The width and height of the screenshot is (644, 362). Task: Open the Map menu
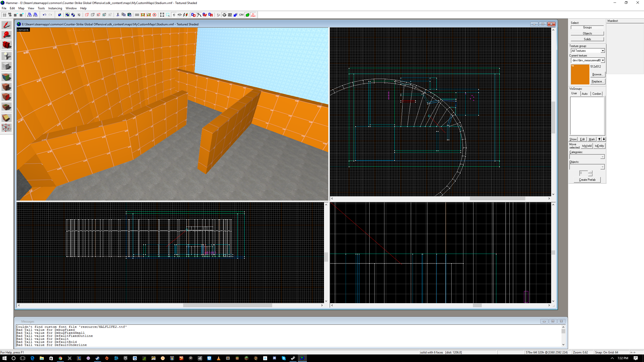pos(21,8)
